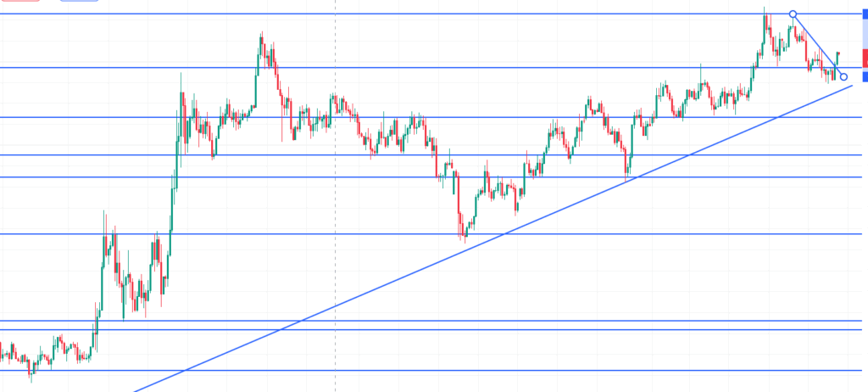Select the bottommost horizontal support line
Viewport: 868px width, 392px height.
(431, 370)
